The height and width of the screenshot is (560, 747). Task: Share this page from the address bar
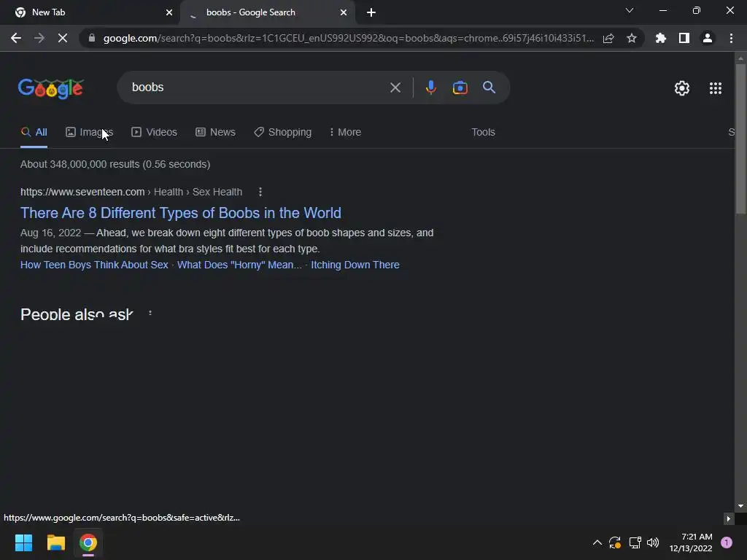point(608,38)
